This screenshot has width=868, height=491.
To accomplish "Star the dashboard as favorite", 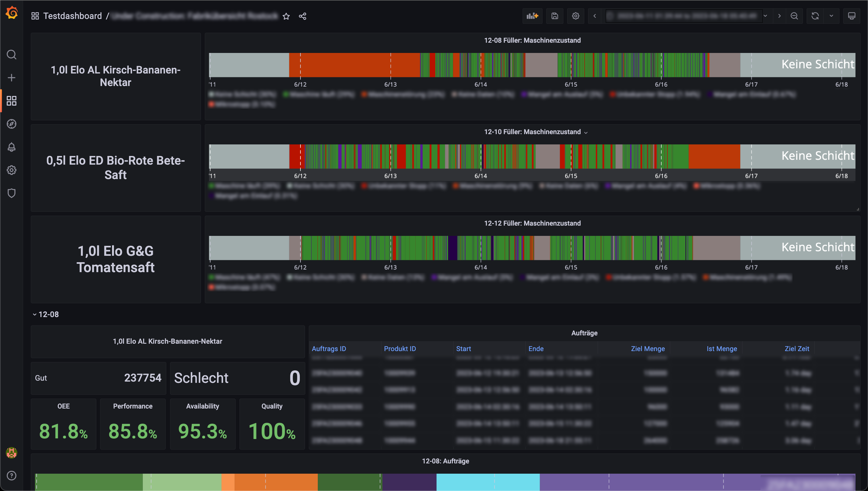I will point(286,16).
